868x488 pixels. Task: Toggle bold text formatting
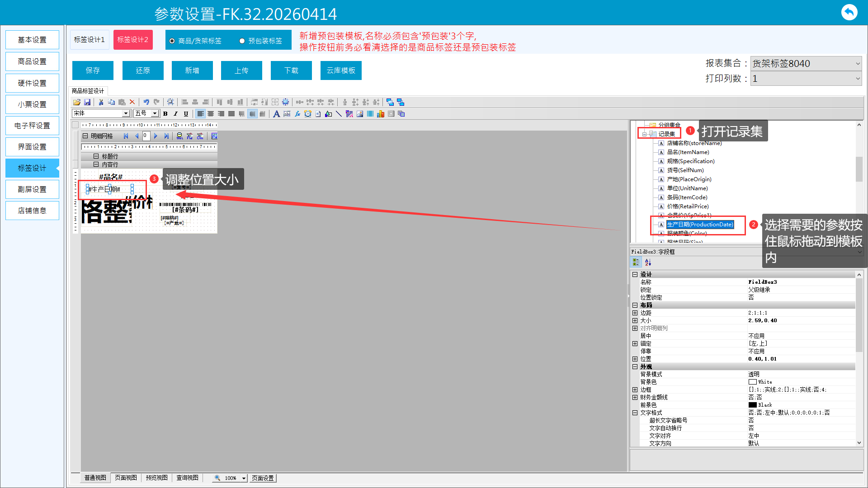pyautogui.click(x=165, y=114)
